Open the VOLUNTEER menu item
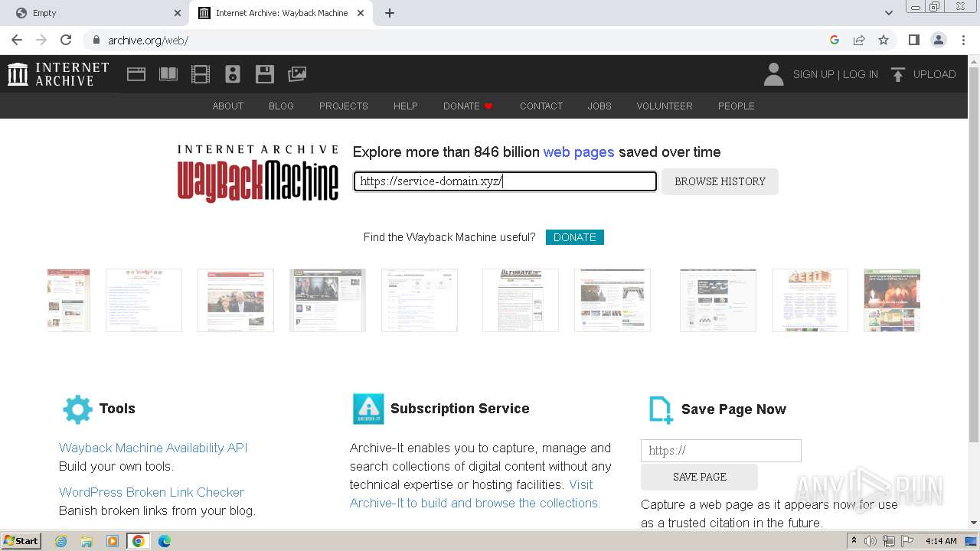 pyautogui.click(x=665, y=106)
